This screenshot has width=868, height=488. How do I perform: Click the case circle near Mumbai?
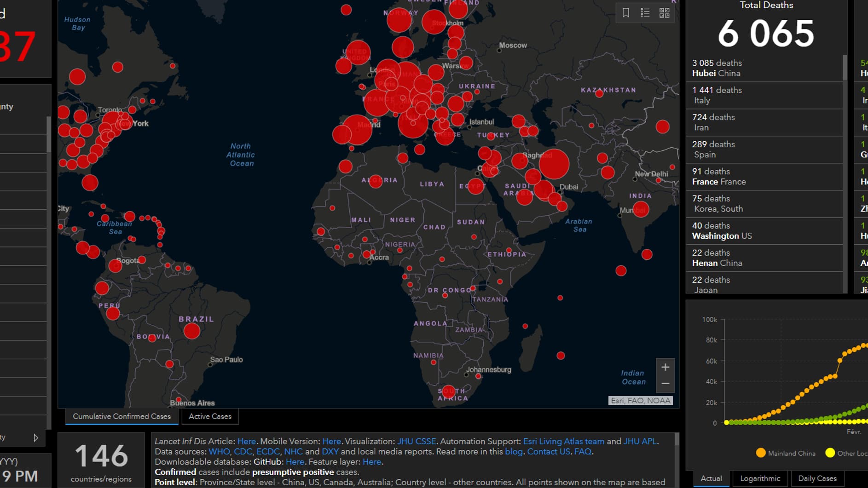tap(641, 210)
